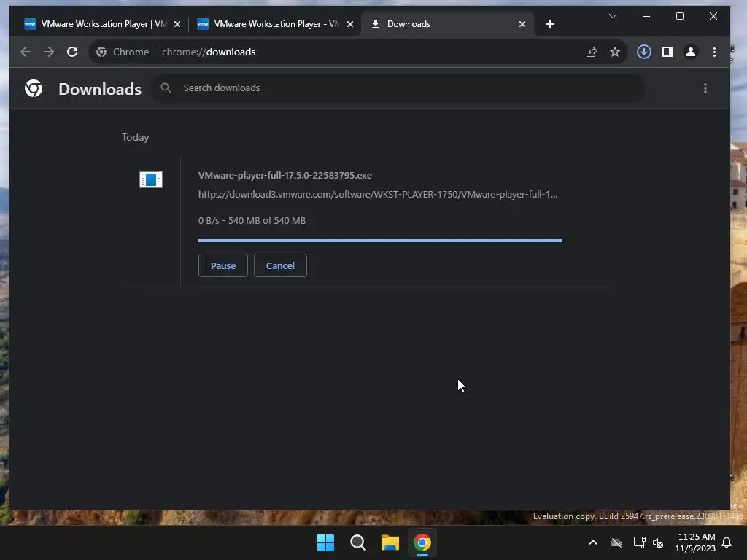The height and width of the screenshot is (560, 747).
Task: Open Windows taskbar search
Action: [357, 542]
